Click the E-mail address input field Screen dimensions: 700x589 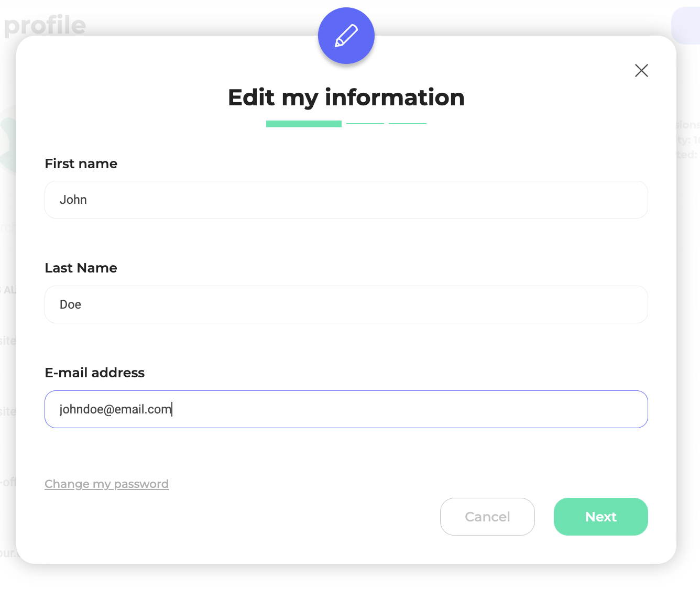(x=346, y=409)
